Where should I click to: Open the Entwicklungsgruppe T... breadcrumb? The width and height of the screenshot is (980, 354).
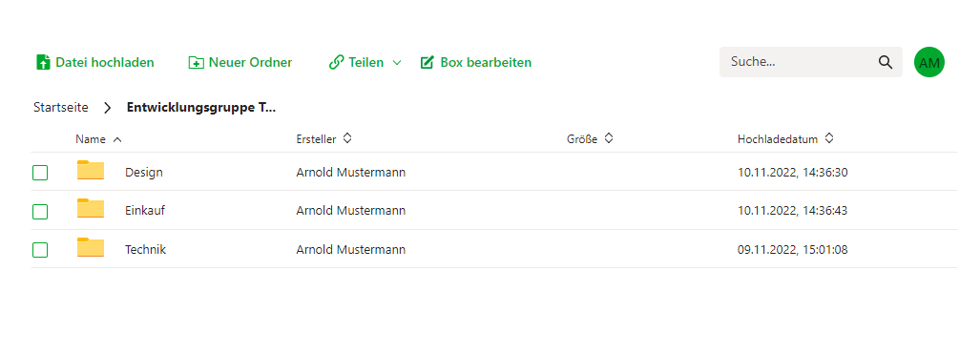pyautogui.click(x=201, y=108)
